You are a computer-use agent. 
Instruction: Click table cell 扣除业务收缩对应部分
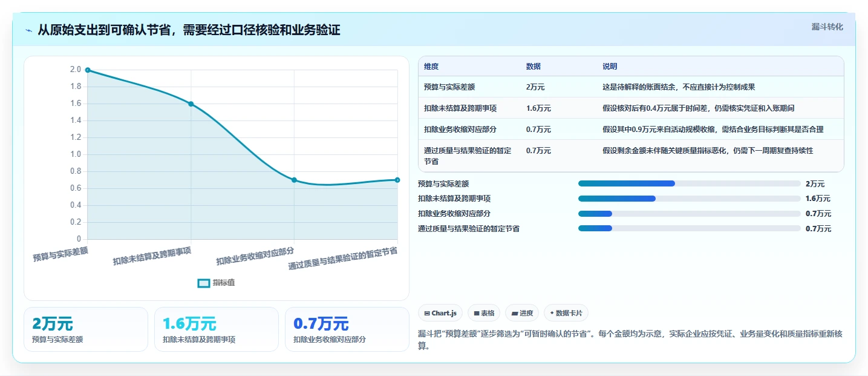click(x=460, y=130)
